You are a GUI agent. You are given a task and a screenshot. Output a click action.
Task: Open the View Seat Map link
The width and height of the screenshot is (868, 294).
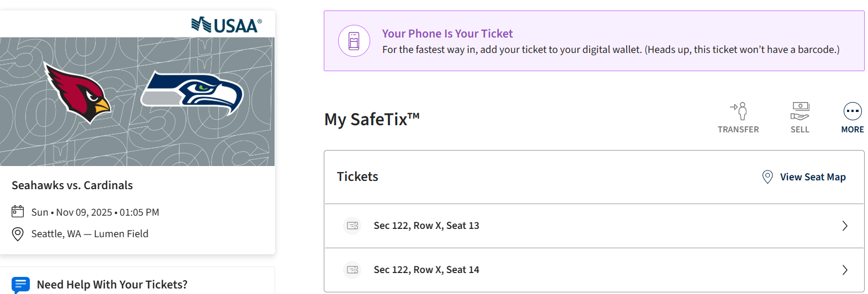coord(813,177)
